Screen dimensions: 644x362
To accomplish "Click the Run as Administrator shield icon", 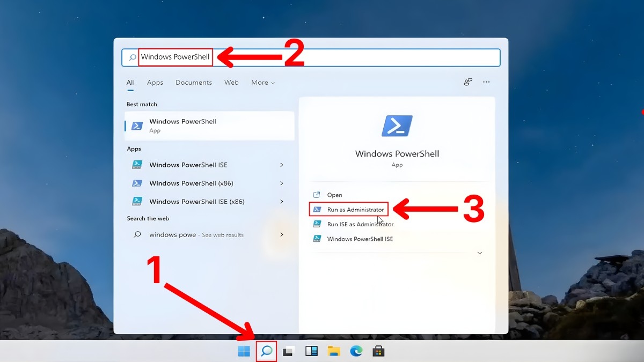I will point(317,210).
